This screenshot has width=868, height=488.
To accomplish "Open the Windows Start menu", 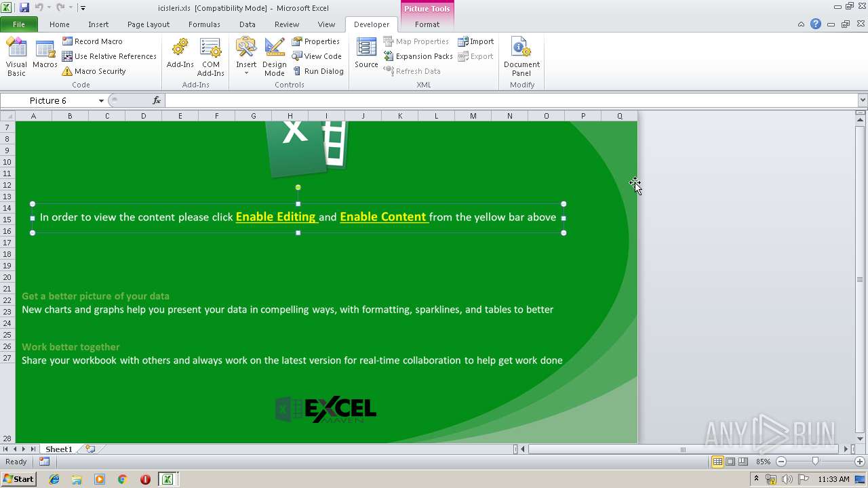I will [18, 479].
